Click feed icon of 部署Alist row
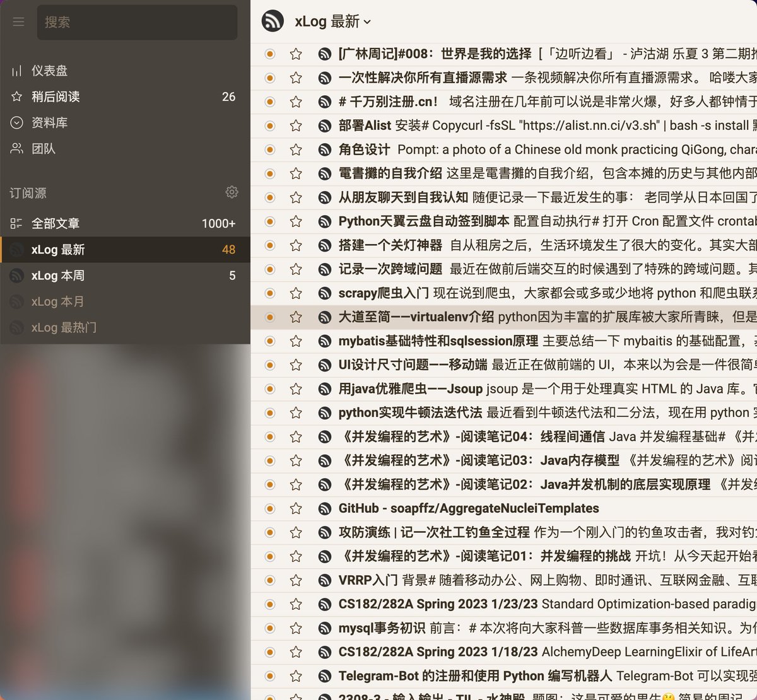 tap(324, 126)
